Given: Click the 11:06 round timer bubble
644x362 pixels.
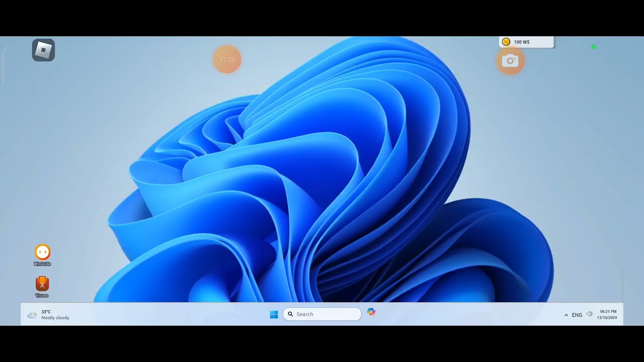Looking at the screenshot, I should (x=227, y=59).
